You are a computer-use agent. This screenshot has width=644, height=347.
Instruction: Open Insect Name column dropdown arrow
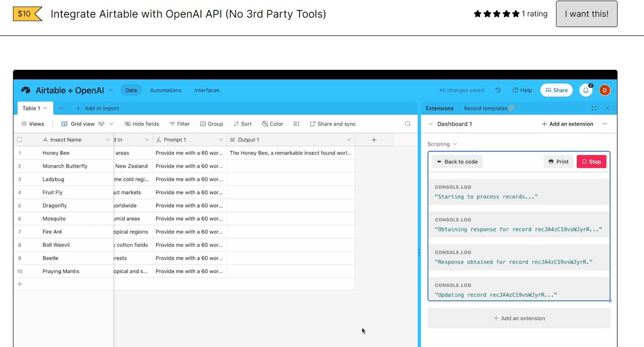pos(107,140)
